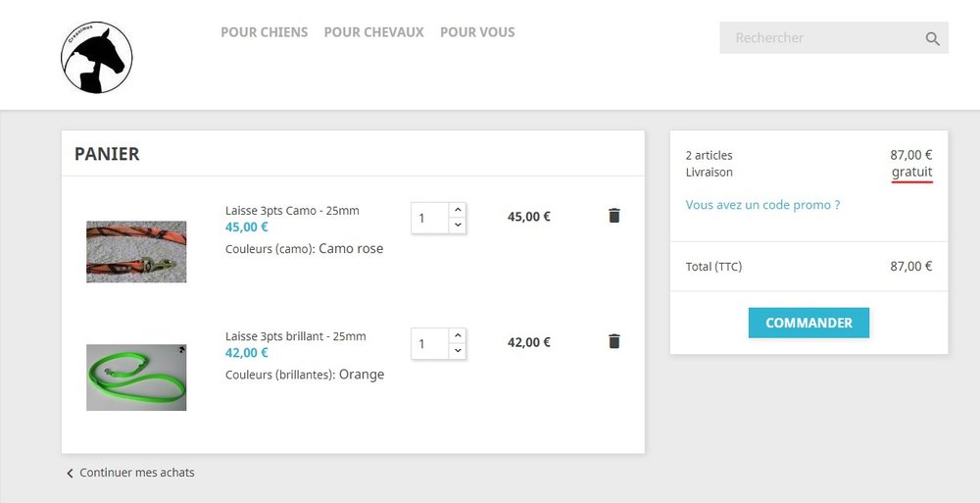Expand the 'Vous avez un code promo ?' link
The image size is (980, 503).
point(762,205)
